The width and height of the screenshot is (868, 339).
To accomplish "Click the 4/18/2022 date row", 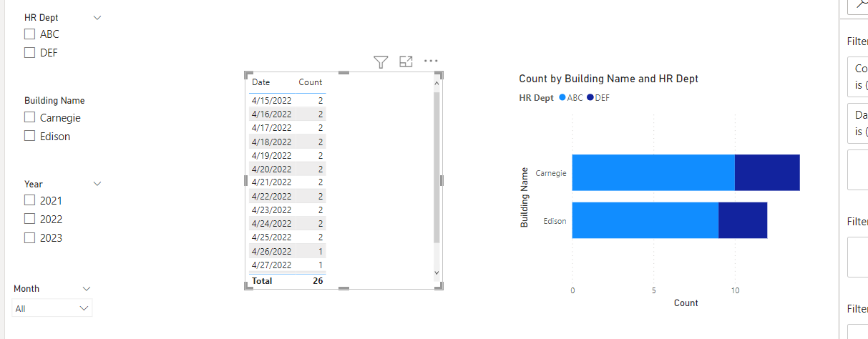I will pos(287,142).
